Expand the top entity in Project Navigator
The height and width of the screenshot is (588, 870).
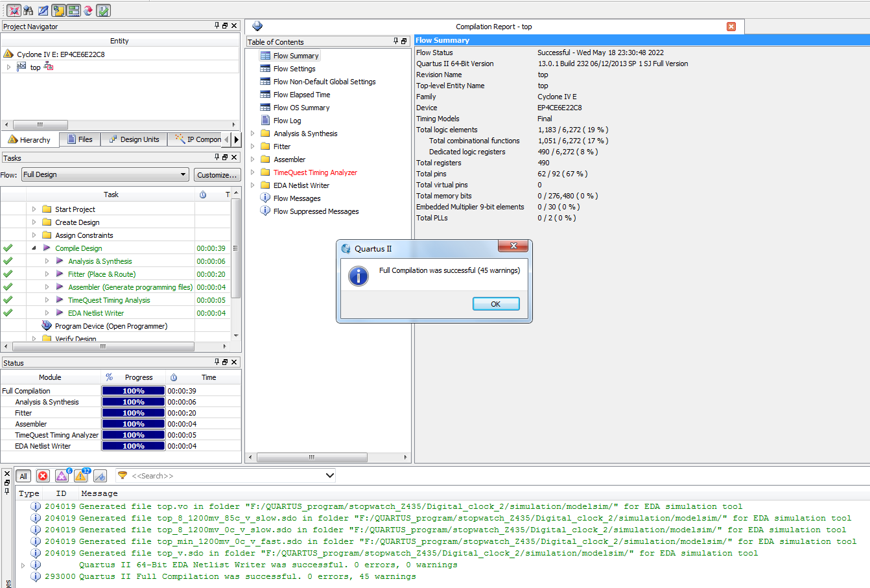[x=8, y=67]
